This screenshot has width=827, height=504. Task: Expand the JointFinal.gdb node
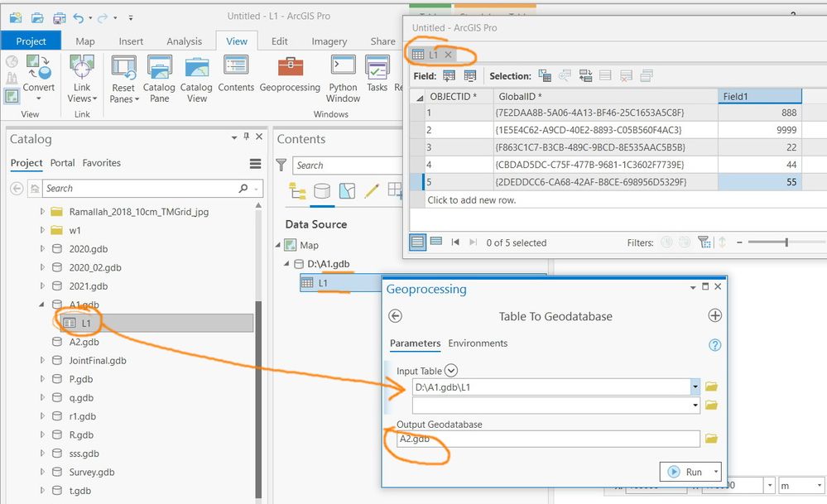click(42, 361)
